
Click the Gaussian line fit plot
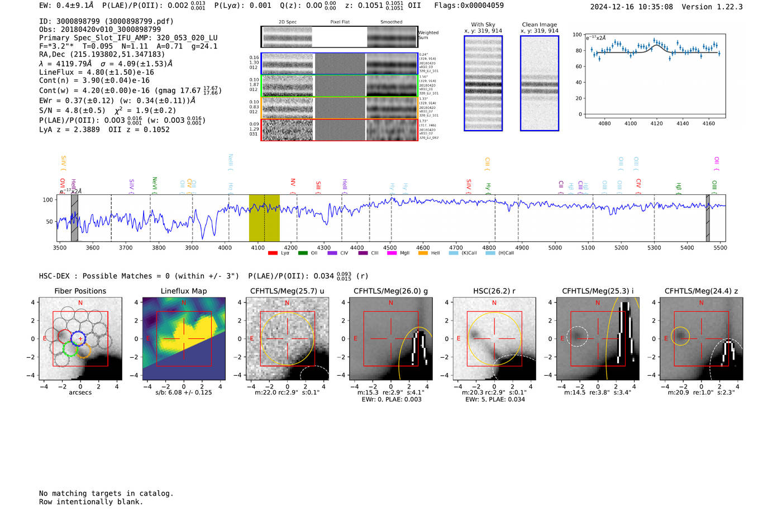[655, 76]
